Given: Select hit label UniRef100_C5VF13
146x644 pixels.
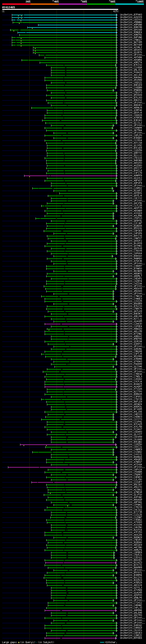Looking at the screenshot, I should (131, 218).
